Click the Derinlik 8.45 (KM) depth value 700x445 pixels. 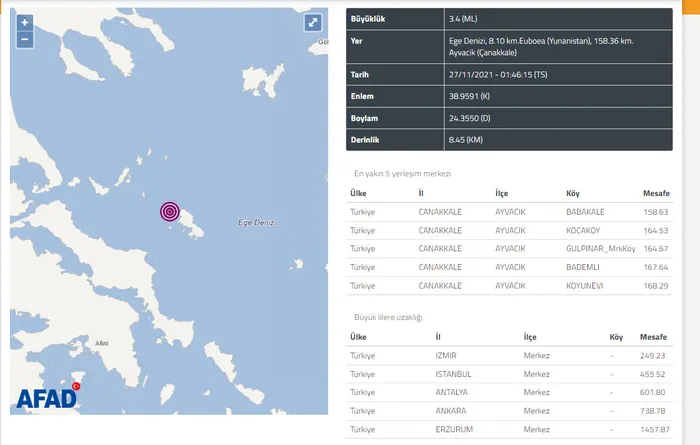[x=468, y=140]
